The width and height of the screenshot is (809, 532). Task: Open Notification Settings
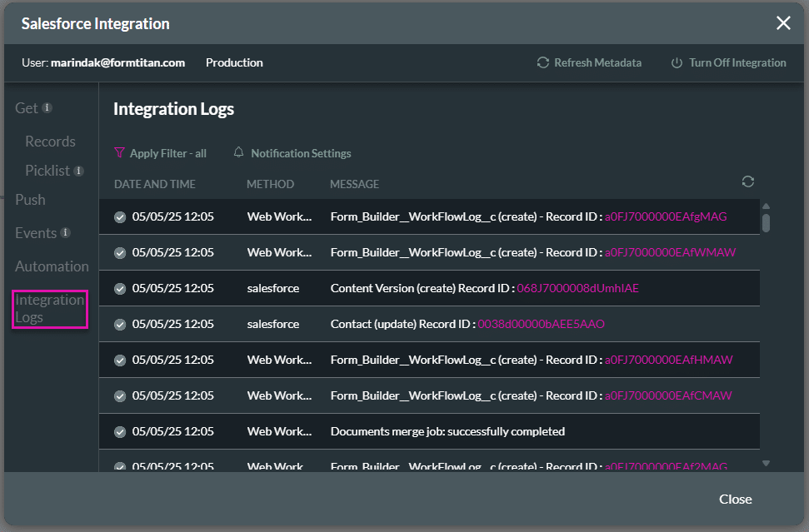(x=301, y=153)
